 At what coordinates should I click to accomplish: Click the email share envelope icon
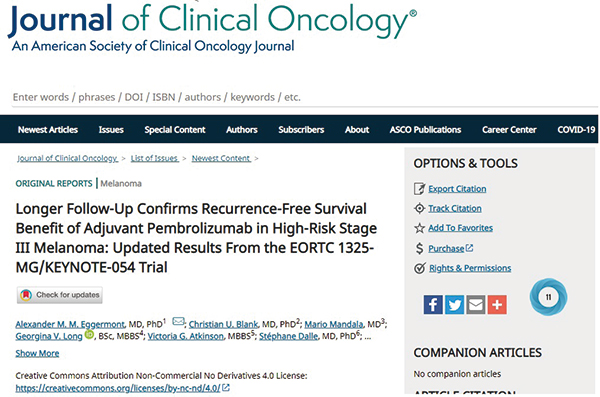click(x=476, y=305)
